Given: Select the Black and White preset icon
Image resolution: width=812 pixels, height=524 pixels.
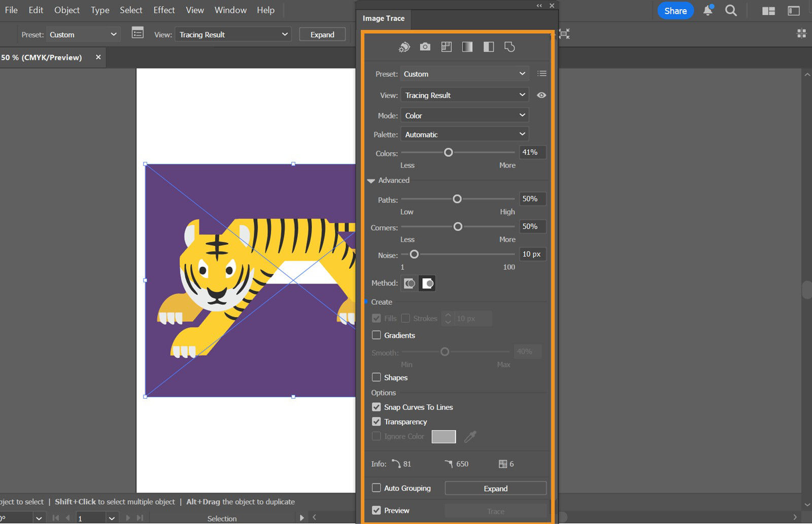Looking at the screenshot, I should (x=489, y=47).
